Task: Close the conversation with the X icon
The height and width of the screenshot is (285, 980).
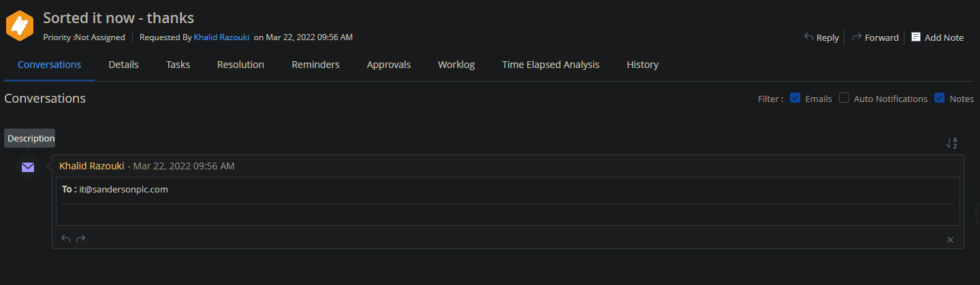Action: point(950,239)
